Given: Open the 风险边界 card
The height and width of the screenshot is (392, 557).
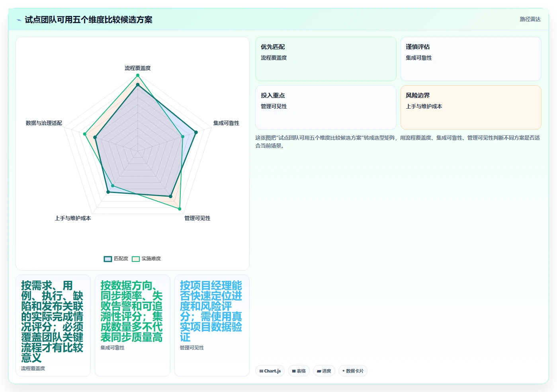Looking at the screenshot, I should click(x=471, y=107).
